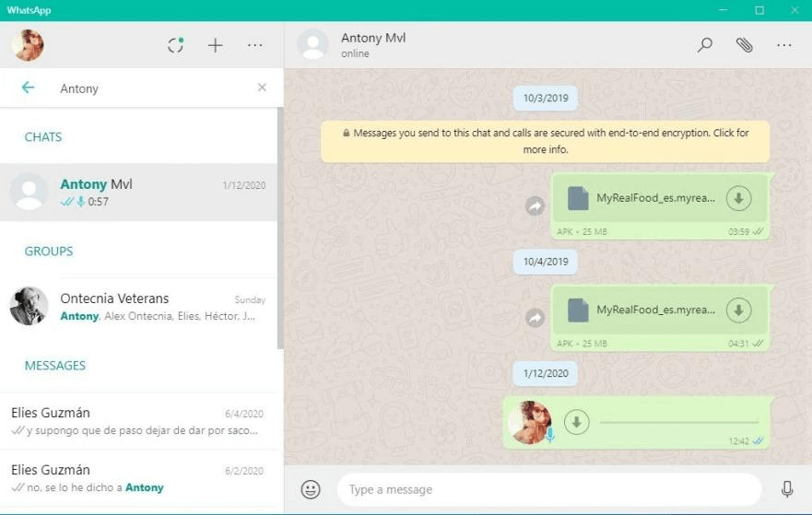Click the search results scrollbar
The width and height of the screenshot is (812, 515).
pos(280,228)
